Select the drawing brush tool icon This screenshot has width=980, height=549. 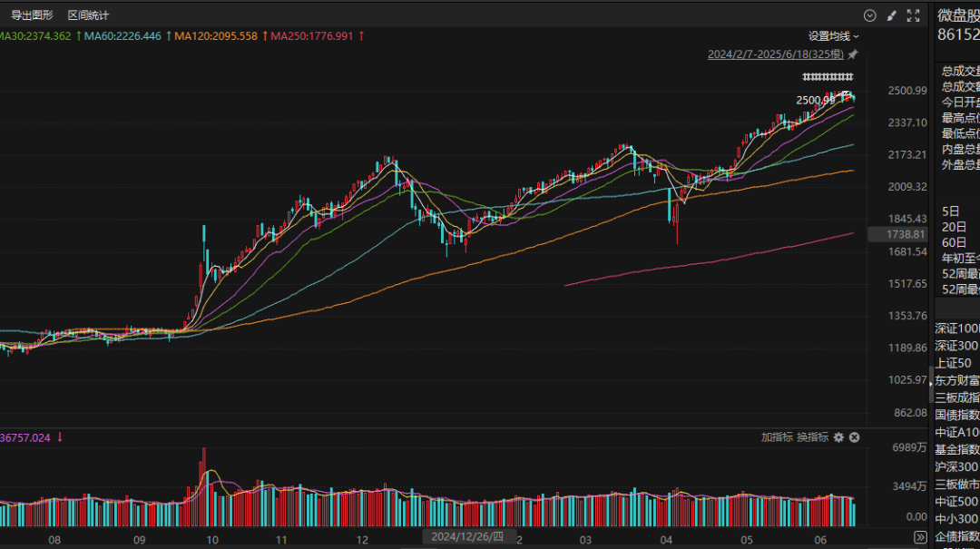pos(892,15)
